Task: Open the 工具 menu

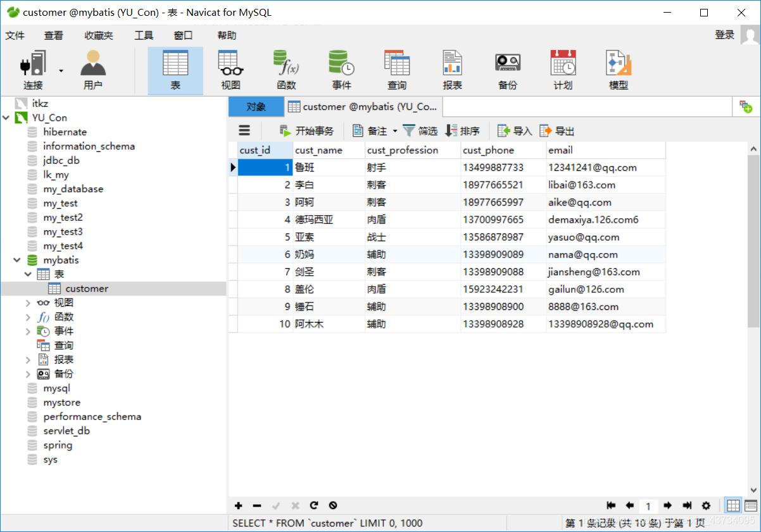Action: (x=144, y=35)
